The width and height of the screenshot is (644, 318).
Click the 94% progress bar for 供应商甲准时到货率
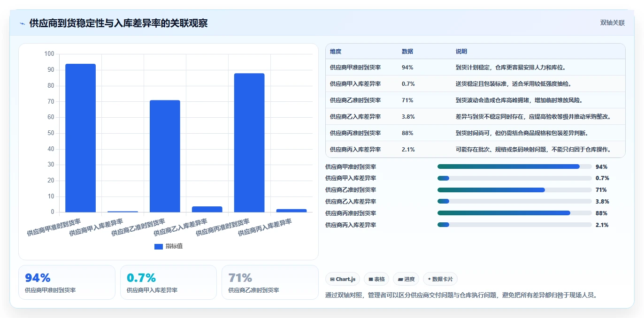coord(514,167)
